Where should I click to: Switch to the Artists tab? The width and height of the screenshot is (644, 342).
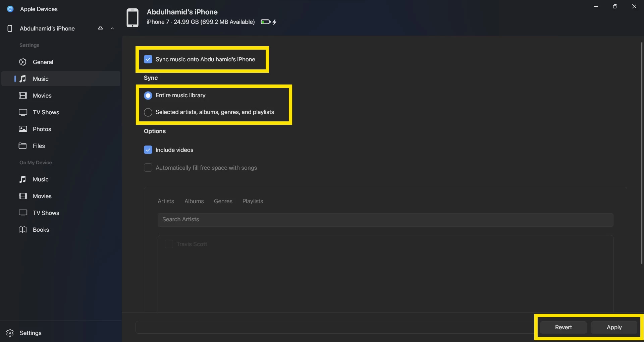click(166, 201)
